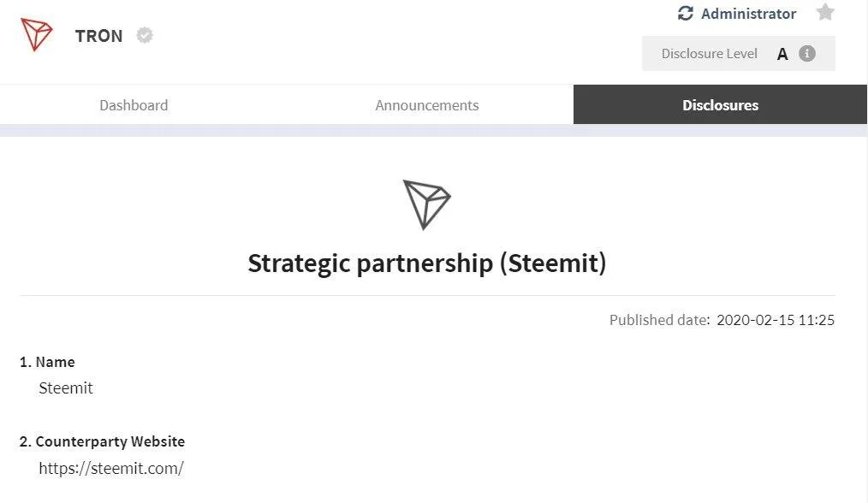Click the Disclosure Level info icon
This screenshot has height=503, width=868.
807,54
